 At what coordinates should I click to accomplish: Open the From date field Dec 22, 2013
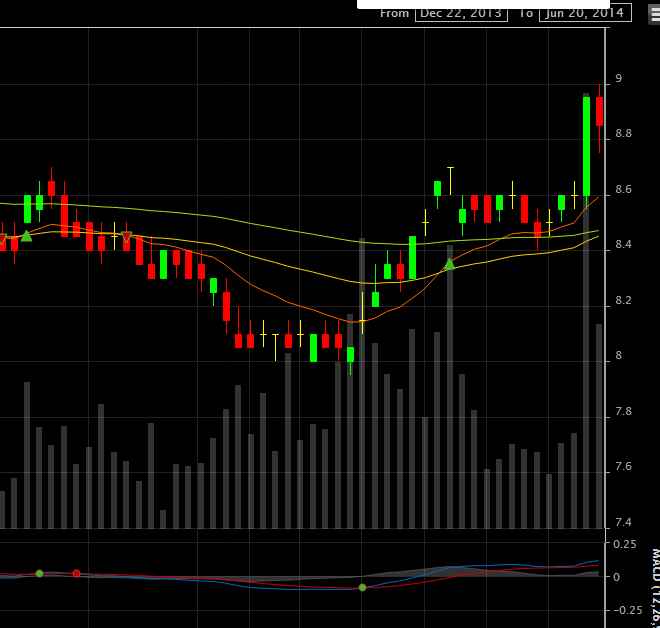(x=461, y=13)
